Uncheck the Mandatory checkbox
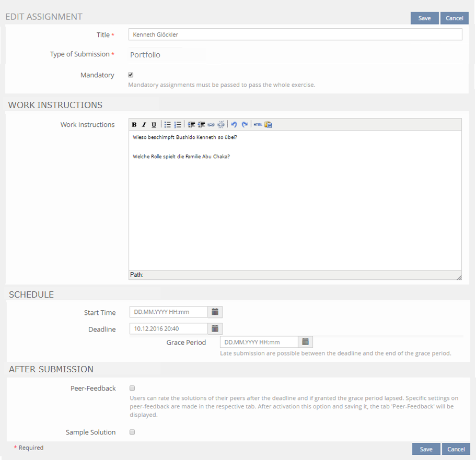This screenshot has width=476, height=460. click(x=131, y=75)
